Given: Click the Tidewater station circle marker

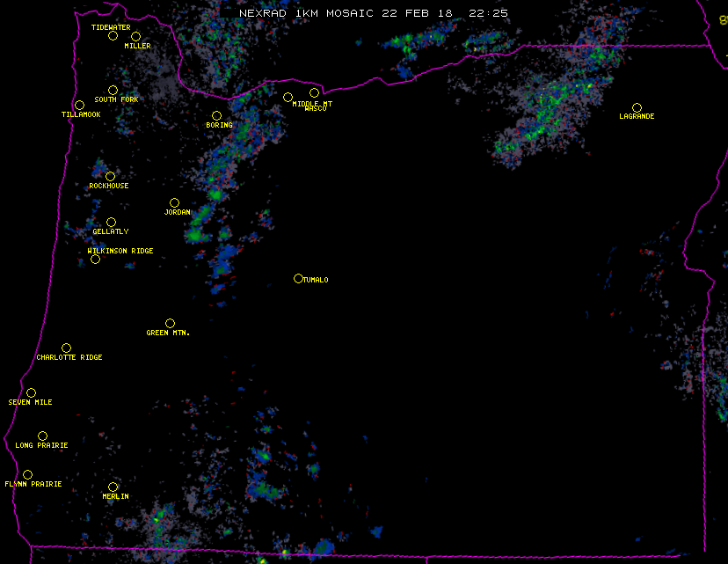Looking at the screenshot, I should (x=113, y=36).
